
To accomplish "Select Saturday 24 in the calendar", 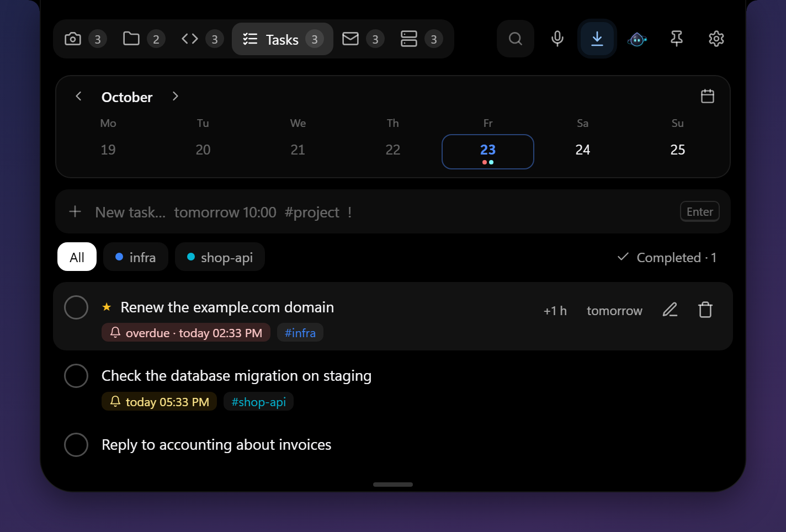I will point(583,150).
